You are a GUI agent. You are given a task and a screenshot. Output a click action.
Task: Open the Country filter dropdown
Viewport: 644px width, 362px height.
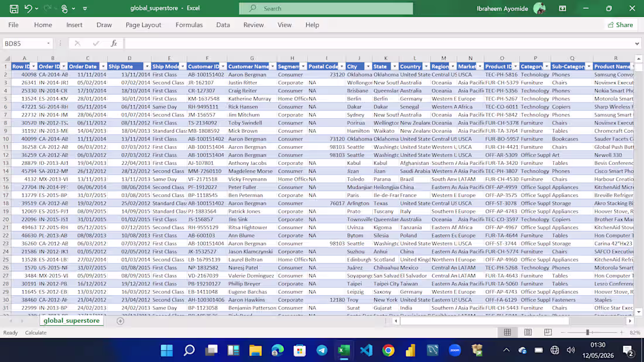click(x=426, y=67)
